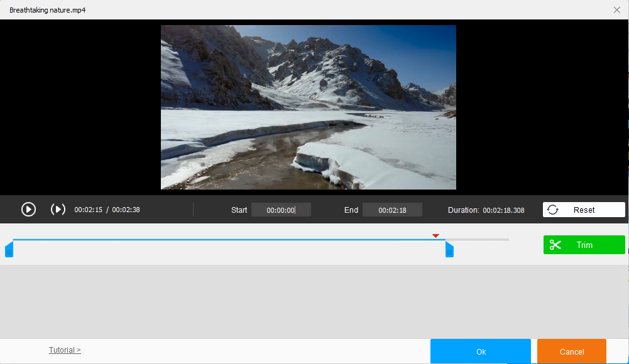Screen dimensions: 629x364
Task: Cancel the trim operation
Action: point(571,351)
